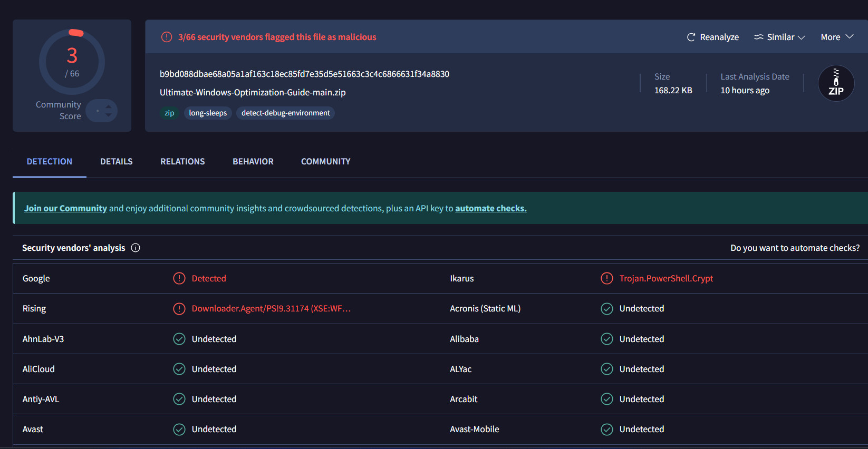The width and height of the screenshot is (868, 449).
Task: Click the check icon in AhnLab-V3 row
Action: 179,339
